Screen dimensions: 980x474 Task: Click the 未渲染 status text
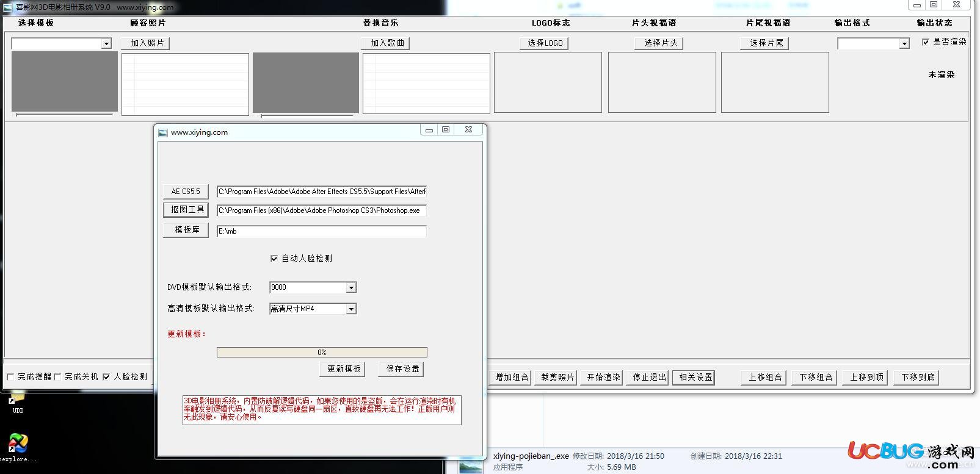(941, 74)
